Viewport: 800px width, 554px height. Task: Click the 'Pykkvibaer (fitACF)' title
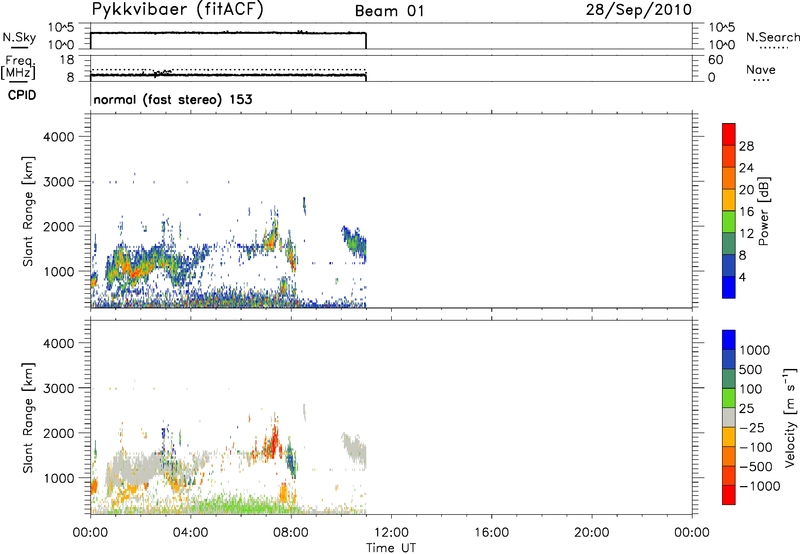(x=177, y=9)
